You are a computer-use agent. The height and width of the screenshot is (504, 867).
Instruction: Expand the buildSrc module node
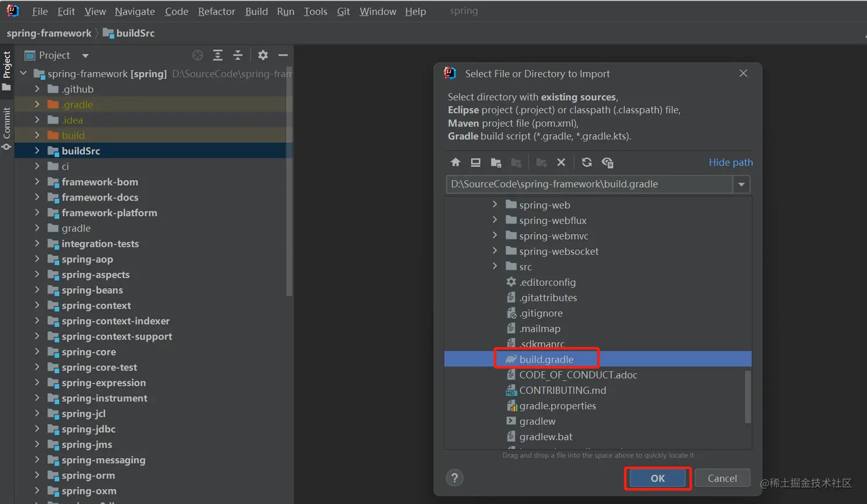click(x=37, y=150)
